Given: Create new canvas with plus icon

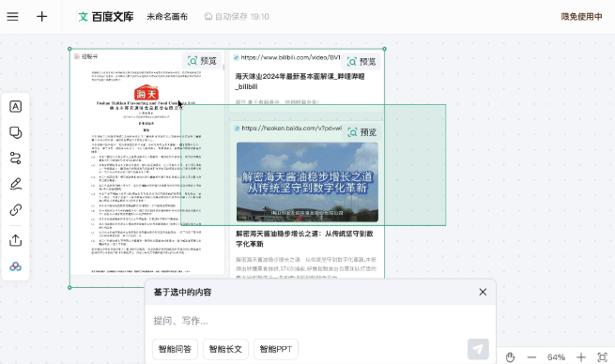Looking at the screenshot, I should tap(41, 17).
